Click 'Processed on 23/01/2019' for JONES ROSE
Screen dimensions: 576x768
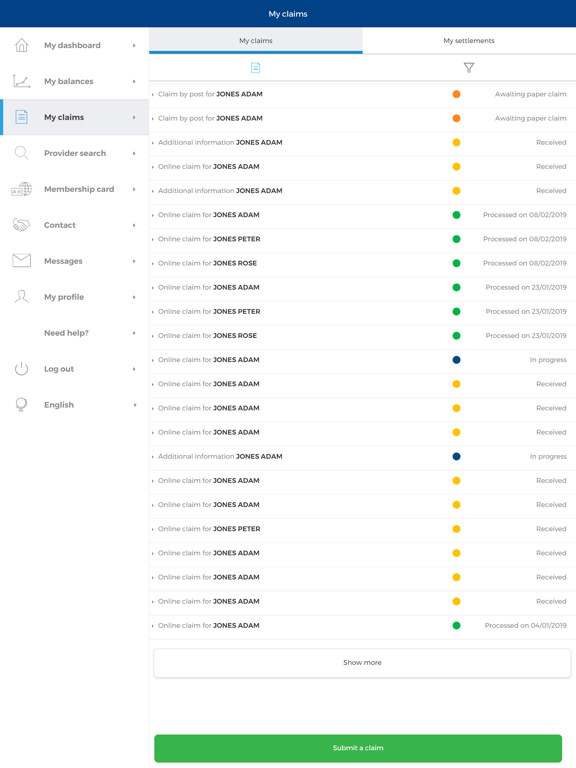click(526, 336)
